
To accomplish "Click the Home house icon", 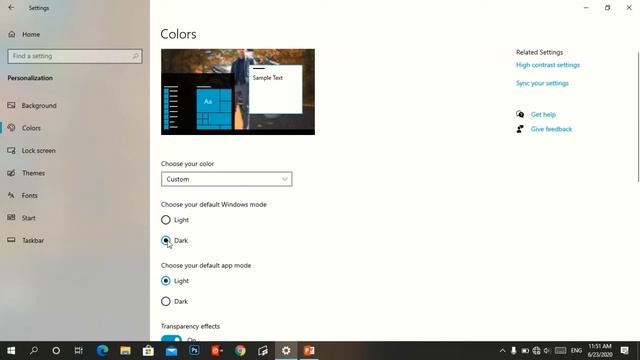I will 11,34.
